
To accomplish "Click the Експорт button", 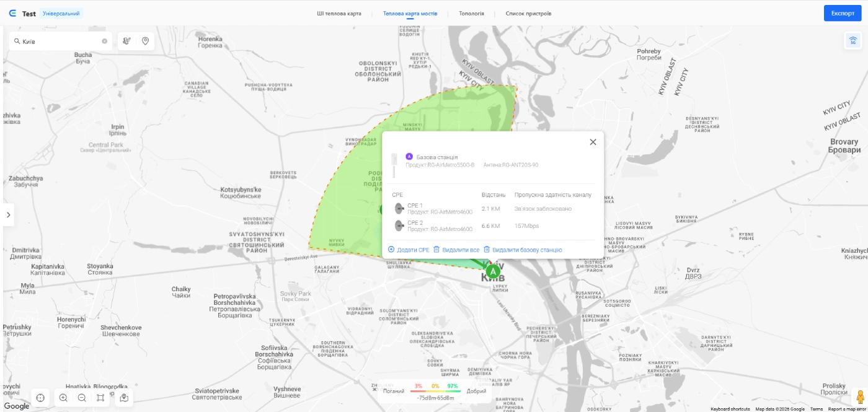I will point(843,13).
